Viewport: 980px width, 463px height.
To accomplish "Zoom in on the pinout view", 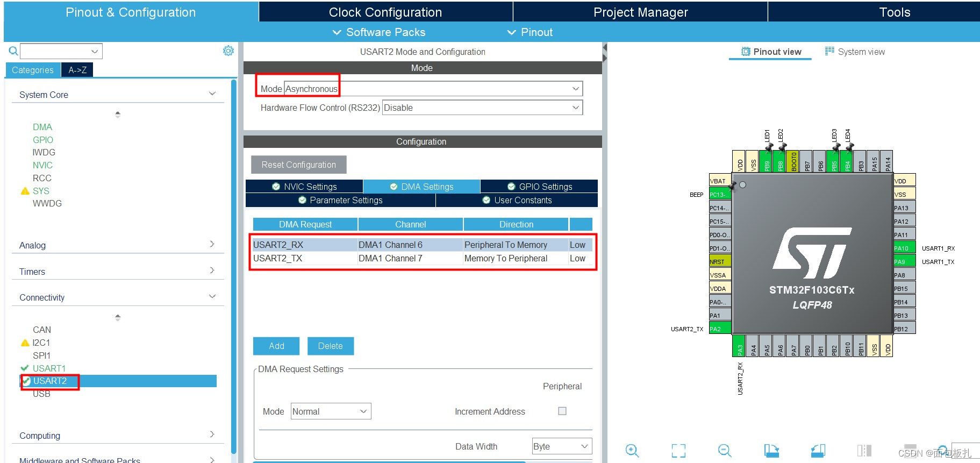I will (x=632, y=450).
